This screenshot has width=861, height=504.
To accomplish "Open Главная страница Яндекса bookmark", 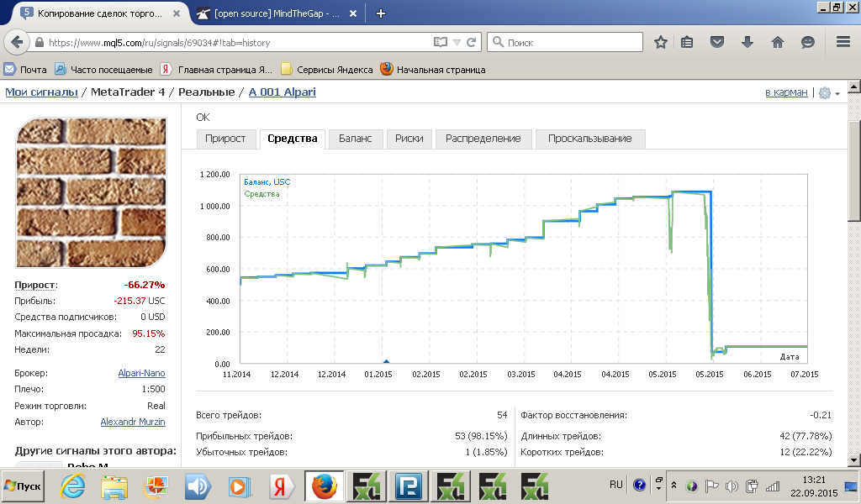I will point(216,69).
